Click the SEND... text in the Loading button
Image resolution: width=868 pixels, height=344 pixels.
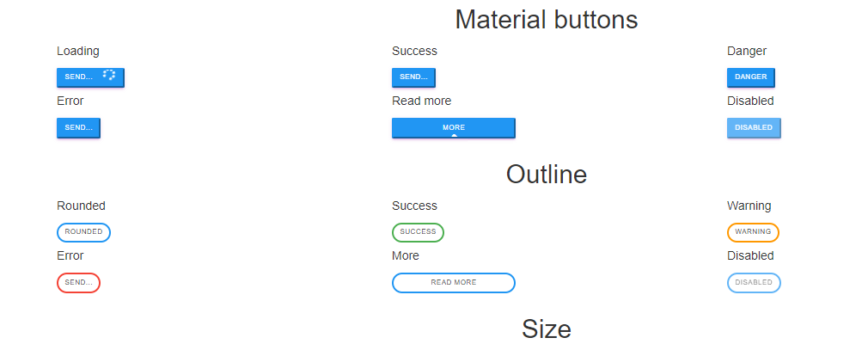pos(78,77)
